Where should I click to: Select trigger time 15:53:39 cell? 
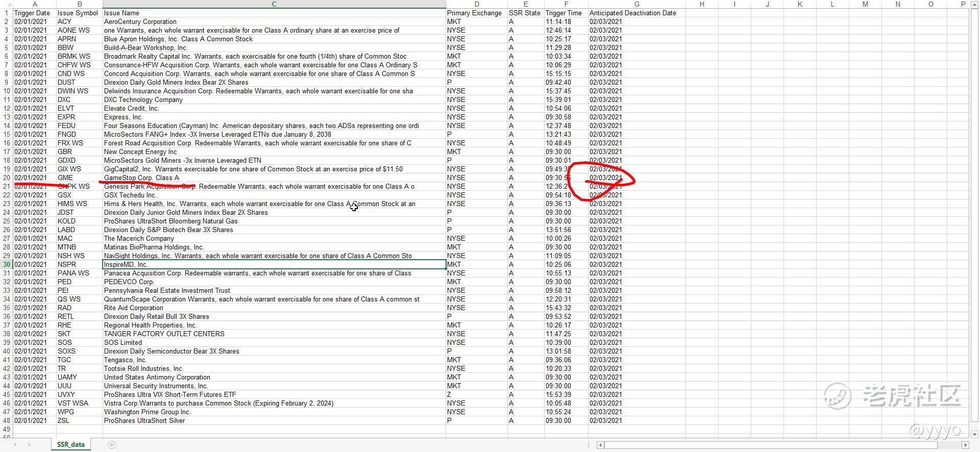coord(566,394)
